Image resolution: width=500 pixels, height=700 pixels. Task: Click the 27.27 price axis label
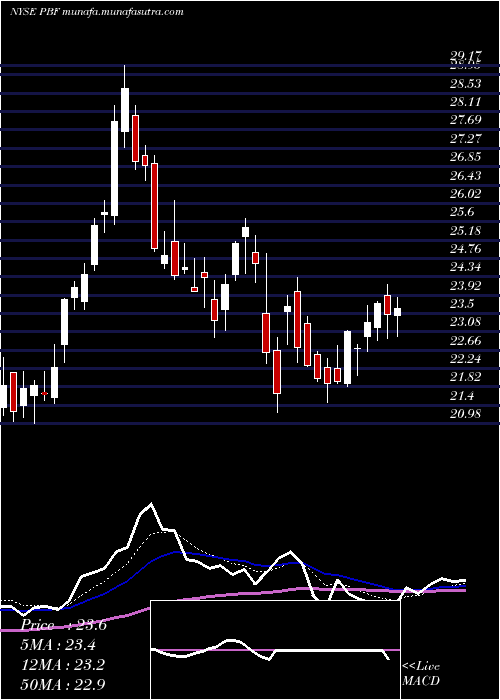click(466, 138)
